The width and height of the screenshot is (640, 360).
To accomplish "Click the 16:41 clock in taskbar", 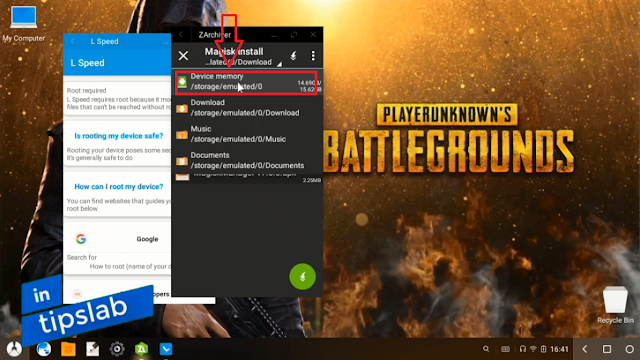I will click(559, 349).
